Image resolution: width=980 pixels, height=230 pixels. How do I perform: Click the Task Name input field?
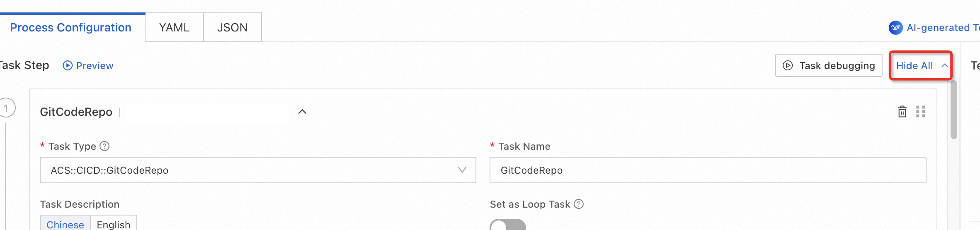click(x=707, y=170)
